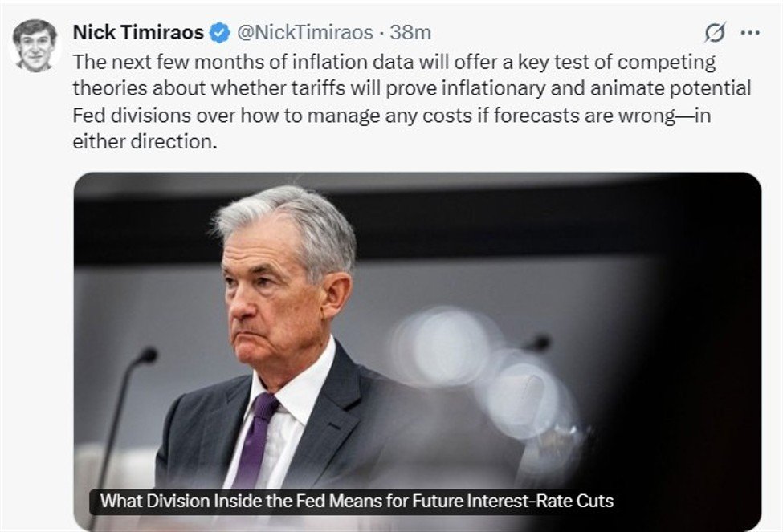Click the left microphone in the photo

click(145, 355)
